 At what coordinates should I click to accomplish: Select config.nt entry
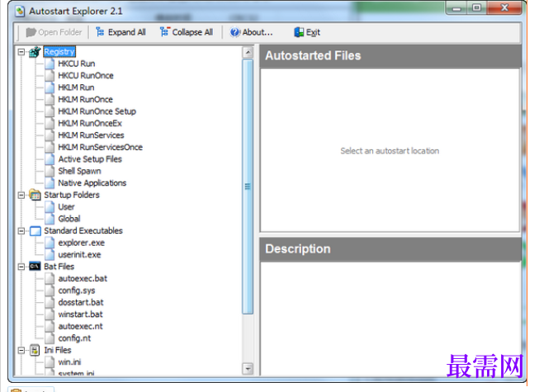point(74,338)
